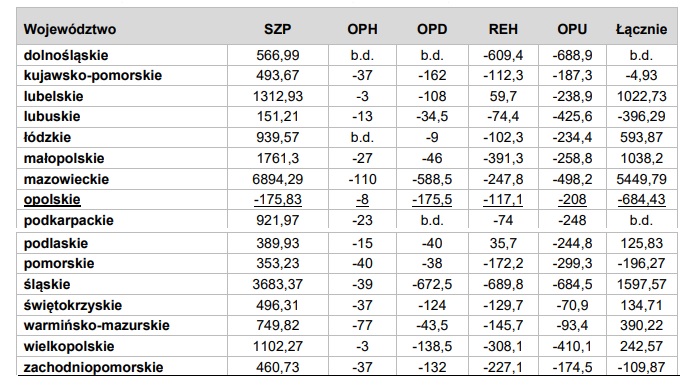Click the kujawsko-pomorskie row label
This screenshot has width=699, height=386.
click(93, 75)
